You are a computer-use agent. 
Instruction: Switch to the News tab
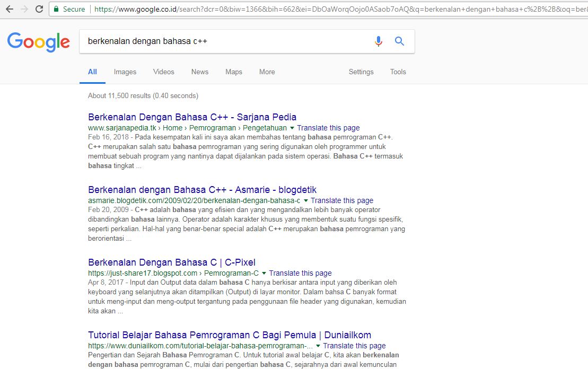pos(199,72)
